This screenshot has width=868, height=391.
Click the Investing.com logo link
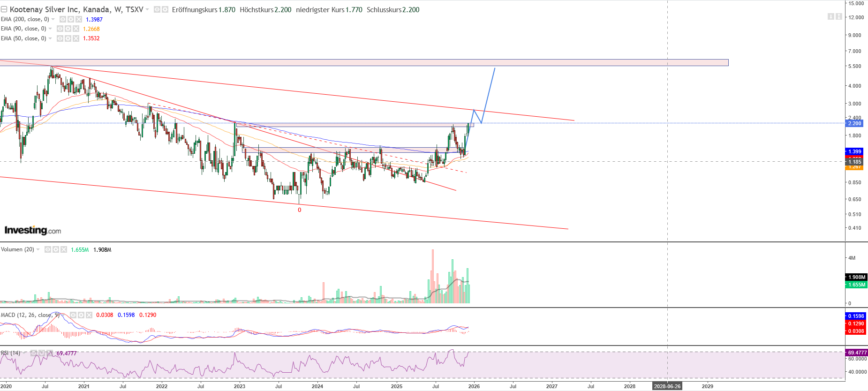(33, 230)
